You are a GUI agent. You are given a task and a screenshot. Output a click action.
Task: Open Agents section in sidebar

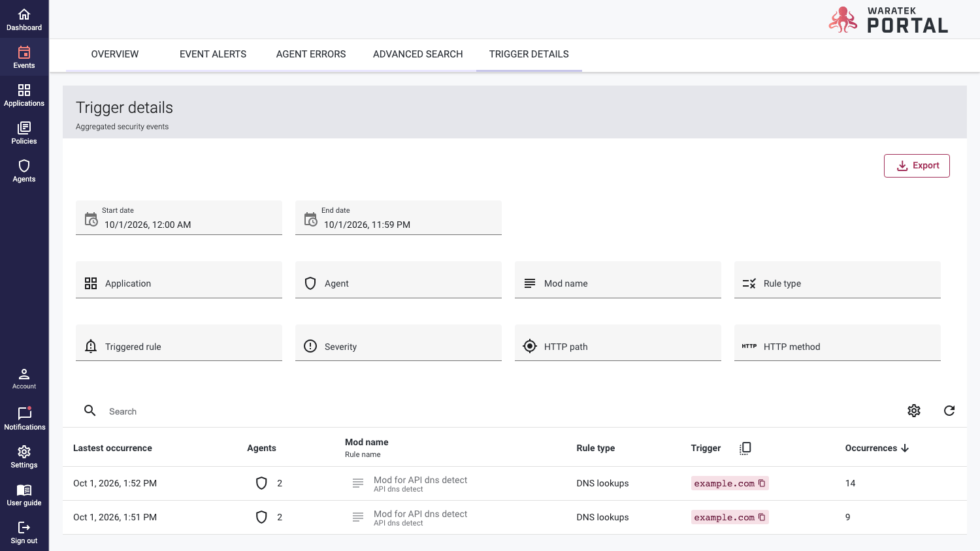tap(24, 171)
